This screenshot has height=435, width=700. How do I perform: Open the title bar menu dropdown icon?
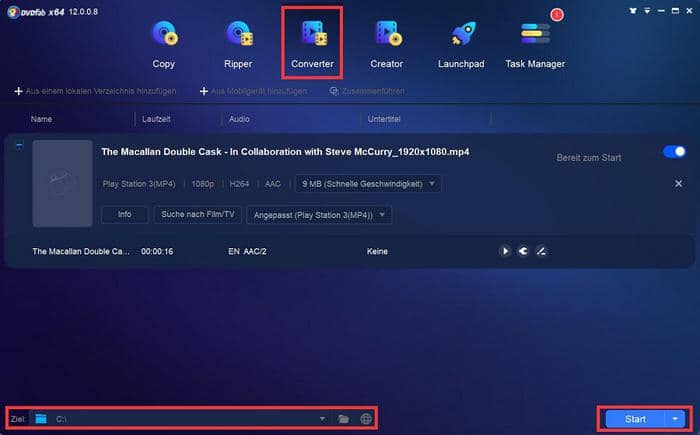(647, 11)
